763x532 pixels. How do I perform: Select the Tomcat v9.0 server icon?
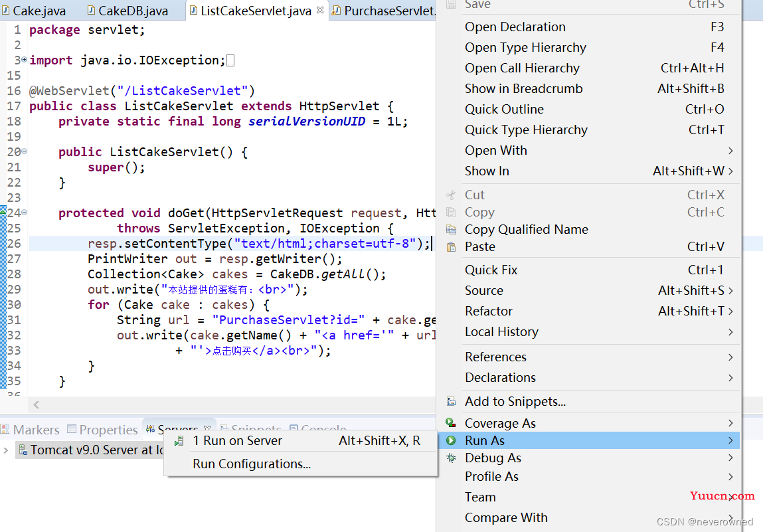coord(23,450)
